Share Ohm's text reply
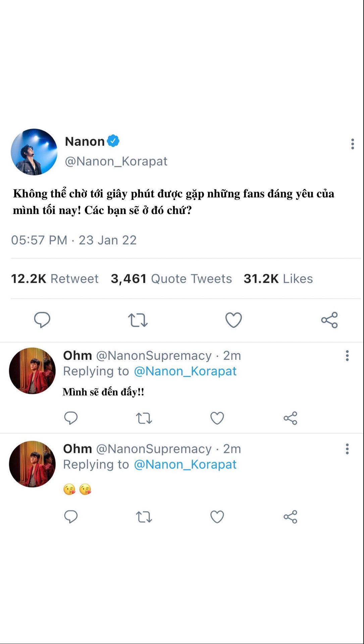This screenshot has height=644, width=364. coord(291,418)
